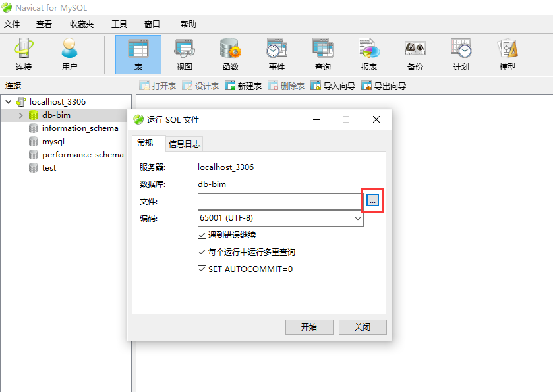Viewport: 553px width, 392px height.
Task: Open the 事件 events section
Action: (277, 55)
